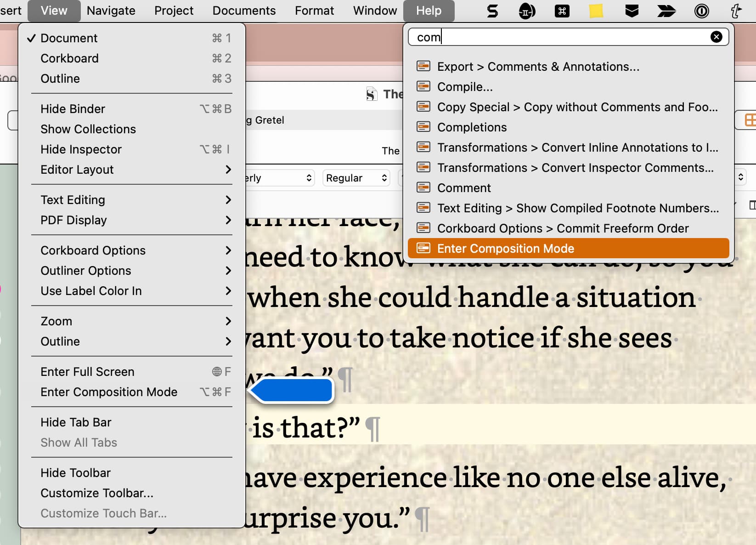
Task: Select highlighted Enter Composition Mode help result
Action: click(569, 249)
